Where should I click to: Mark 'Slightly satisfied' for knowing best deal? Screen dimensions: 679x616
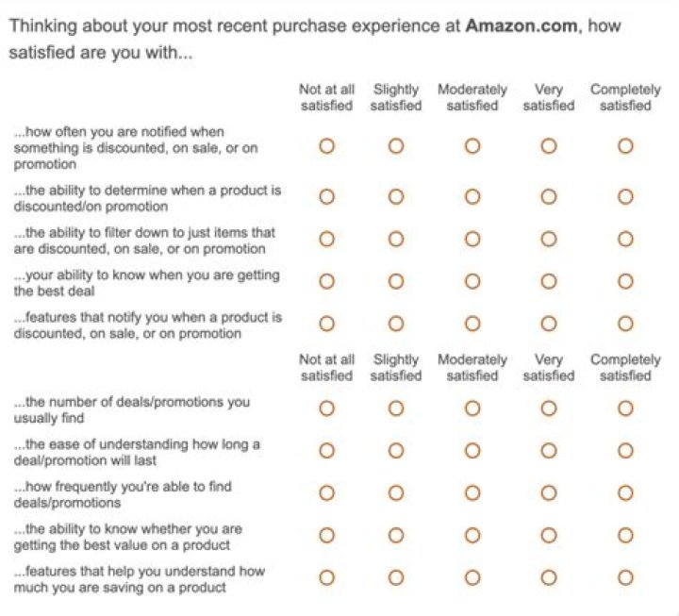pyautogui.click(x=395, y=281)
